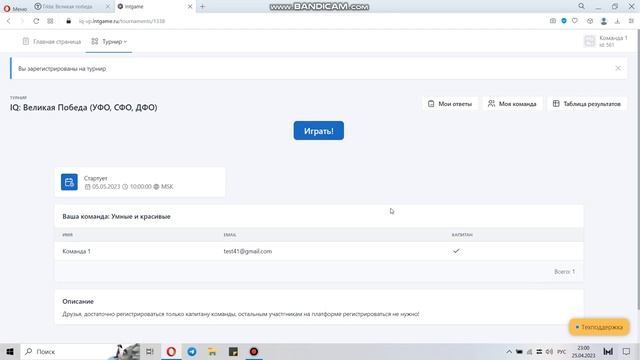640x360 pixels.
Task: Dismiss the registration notification banner
Action: click(x=618, y=68)
